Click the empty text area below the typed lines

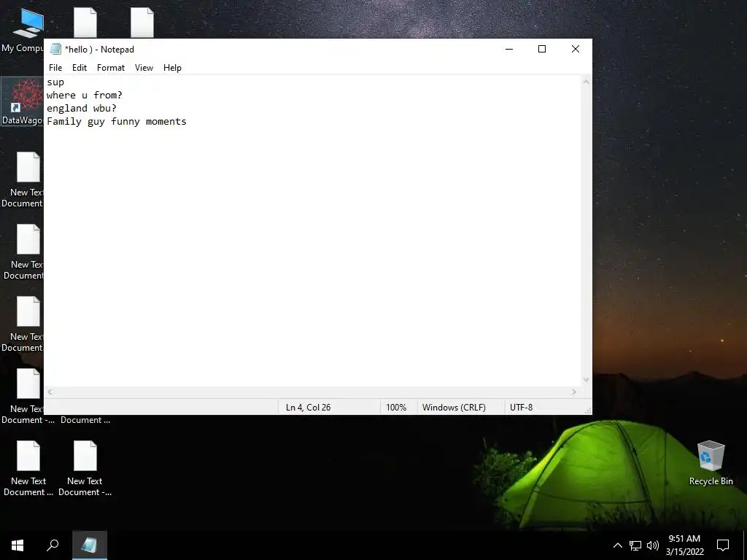pos(312,257)
